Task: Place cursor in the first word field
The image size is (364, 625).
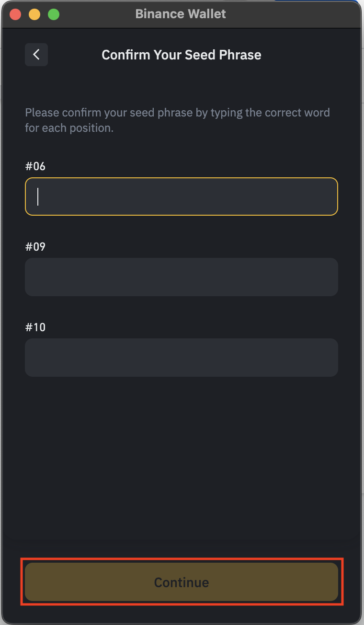Action: (182, 197)
